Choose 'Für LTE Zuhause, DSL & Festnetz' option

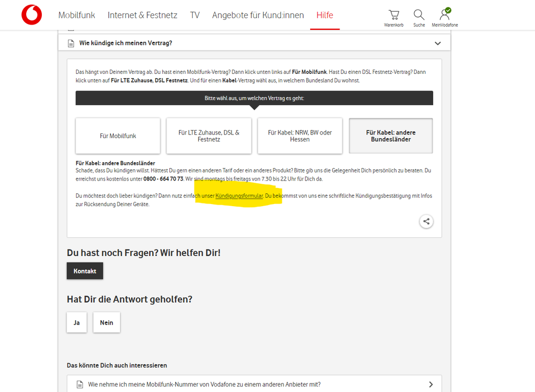209,136
